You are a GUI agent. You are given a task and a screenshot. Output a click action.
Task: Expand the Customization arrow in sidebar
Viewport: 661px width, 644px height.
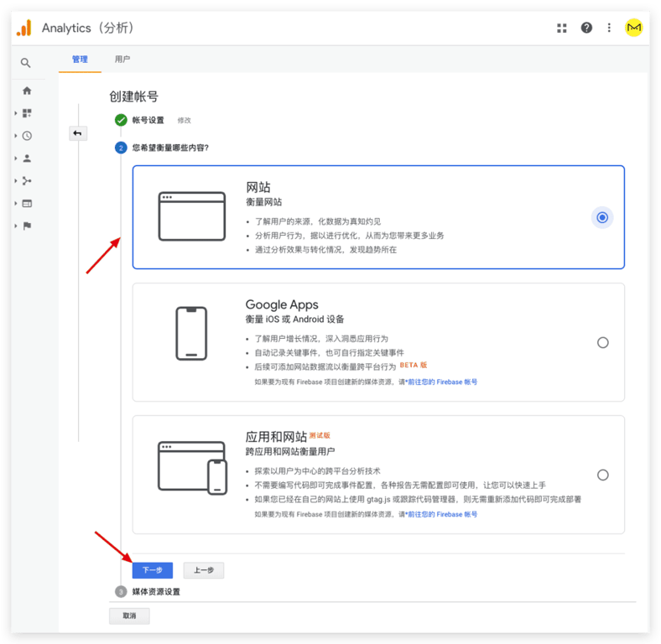tap(16, 113)
